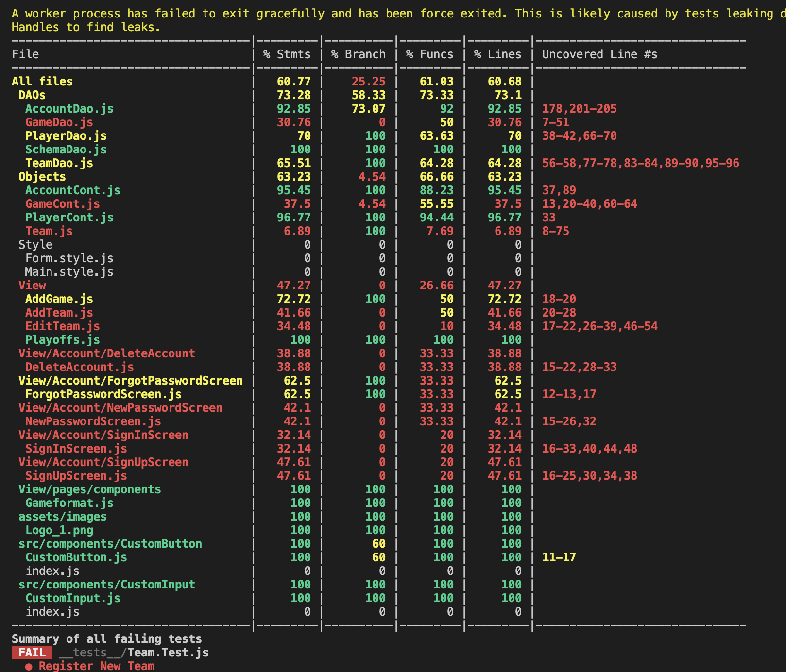Click the CustomButton.js file name

click(x=76, y=557)
